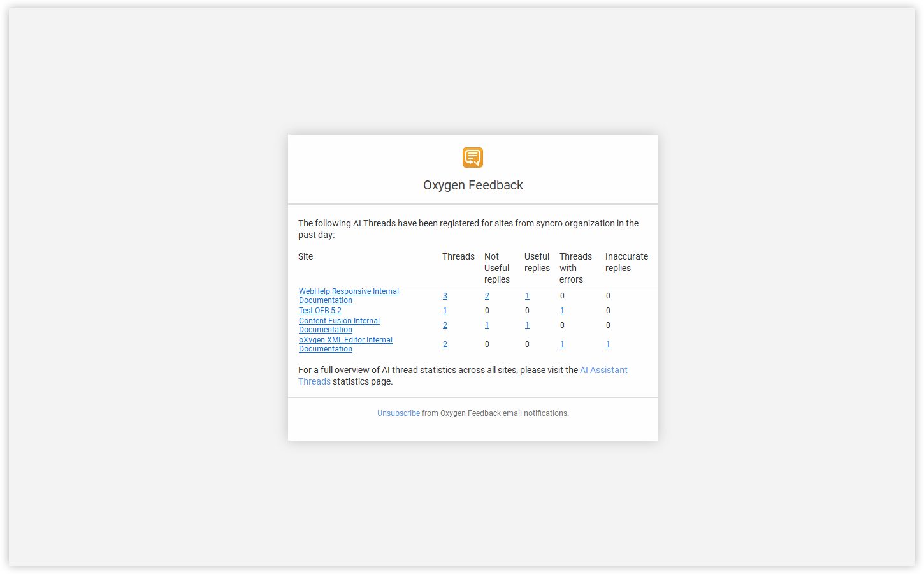
Task: Open Threads count 3 for WebHelp Responsive
Action: pos(445,296)
